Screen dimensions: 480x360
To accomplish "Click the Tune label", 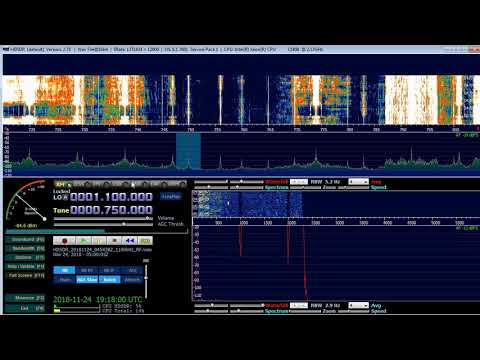I will pos(61,210).
